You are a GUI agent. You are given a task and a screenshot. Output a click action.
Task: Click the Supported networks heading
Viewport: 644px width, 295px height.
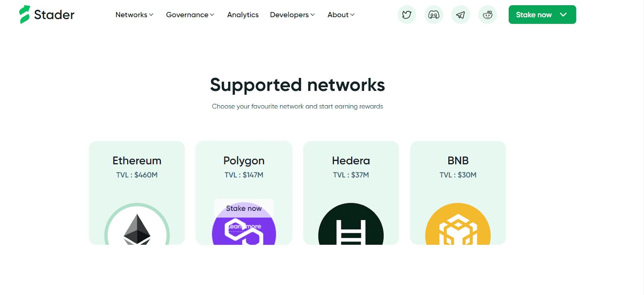pos(297,85)
